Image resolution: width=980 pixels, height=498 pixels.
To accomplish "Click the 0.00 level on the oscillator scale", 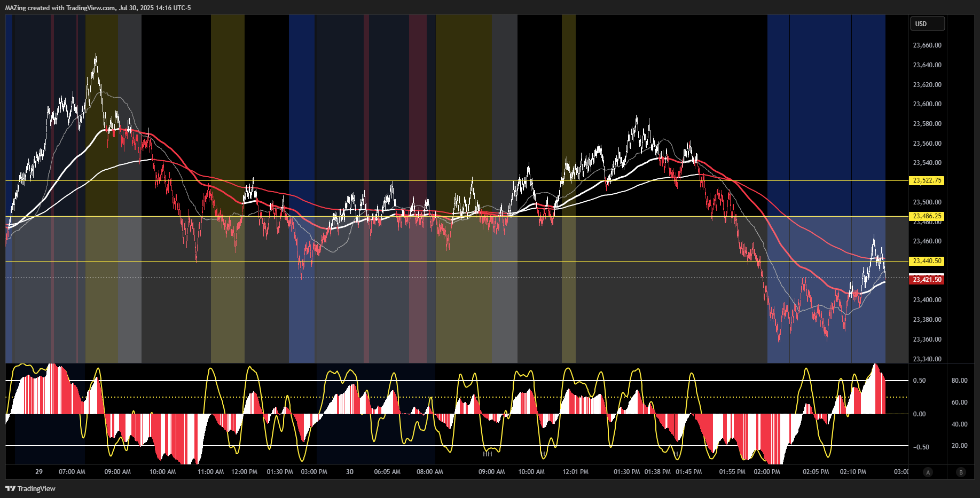I will [919, 414].
